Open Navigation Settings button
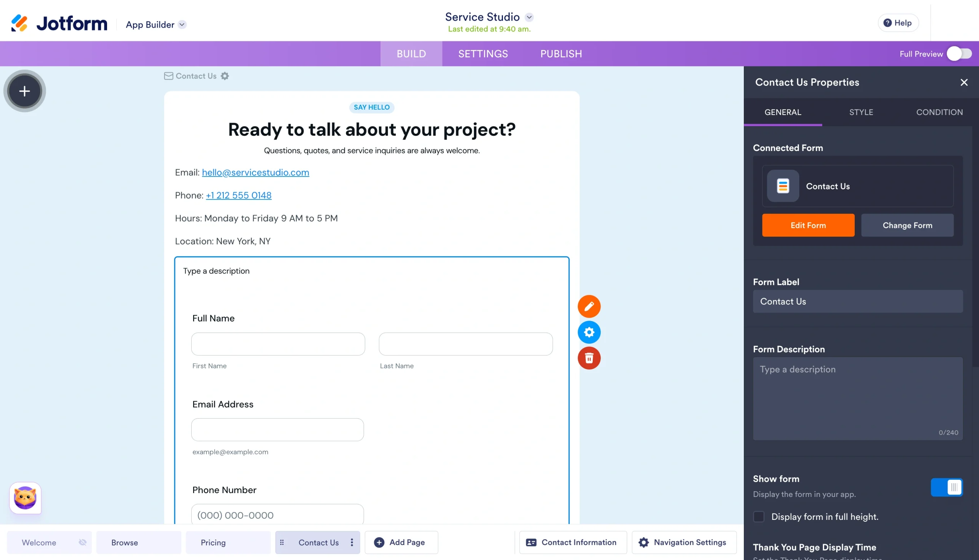979x560 pixels. click(x=684, y=542)
